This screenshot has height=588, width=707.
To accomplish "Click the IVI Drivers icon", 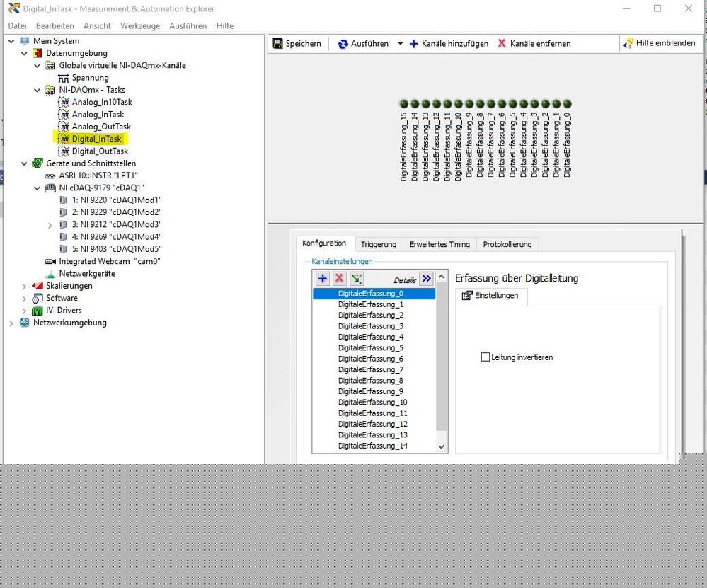I will (38, 311).
